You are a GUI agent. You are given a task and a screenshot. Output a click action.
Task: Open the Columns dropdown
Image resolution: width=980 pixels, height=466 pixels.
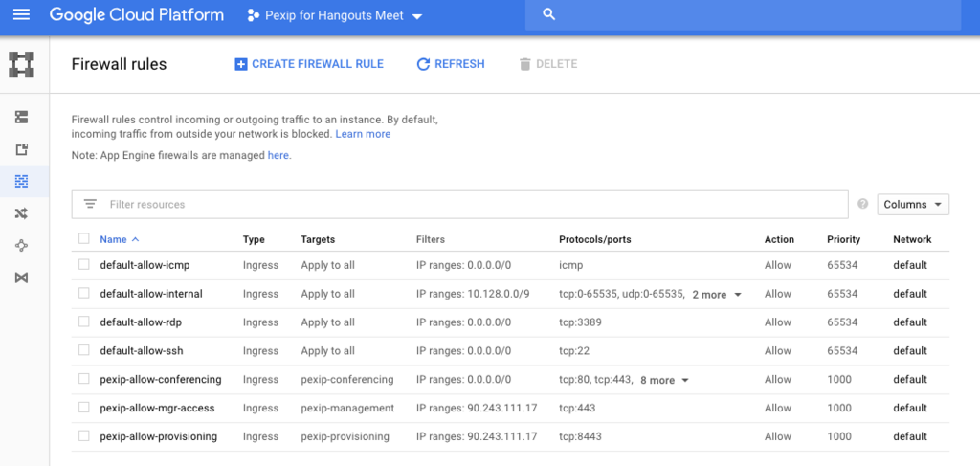point(913,204)
